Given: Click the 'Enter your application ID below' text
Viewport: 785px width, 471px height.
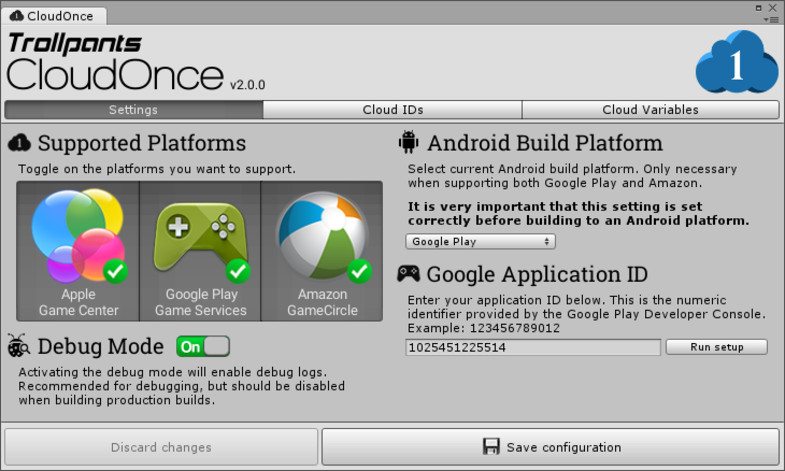Looking at the screenshot, I should click(586, 314).
